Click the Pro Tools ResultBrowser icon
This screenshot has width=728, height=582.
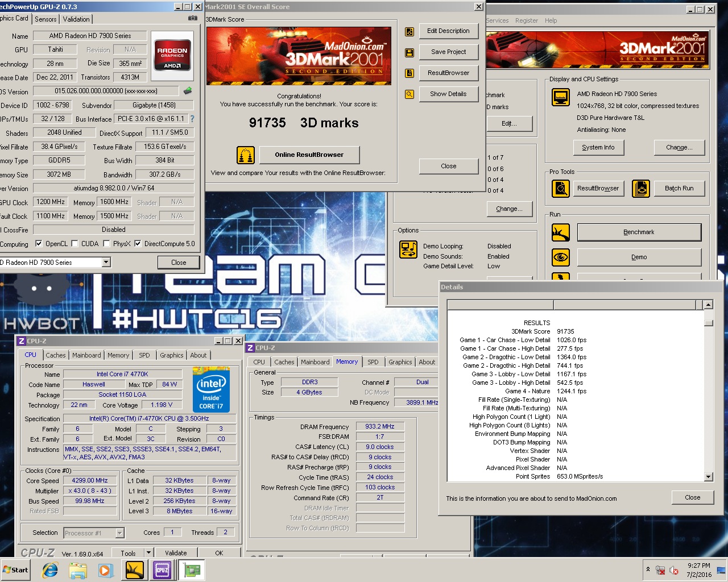tap(561, 188)
